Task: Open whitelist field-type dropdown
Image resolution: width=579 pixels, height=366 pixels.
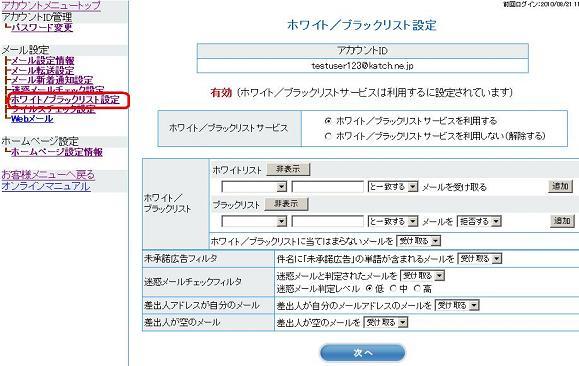Action: tap(254, 187)
